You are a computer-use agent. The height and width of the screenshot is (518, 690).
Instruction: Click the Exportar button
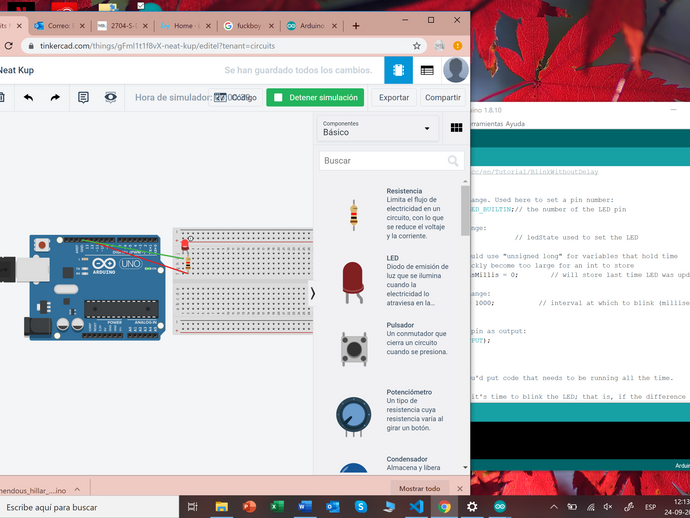point(394,97)
